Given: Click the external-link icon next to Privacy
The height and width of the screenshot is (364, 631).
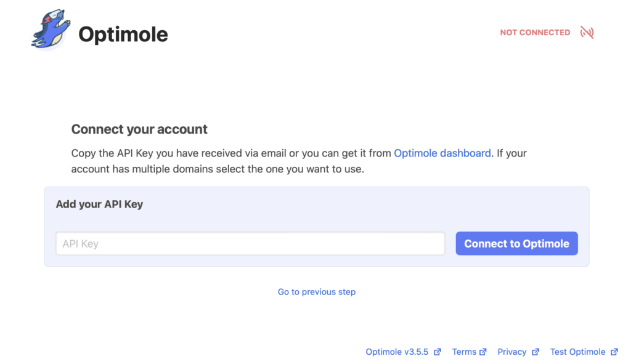Looking at the screenshot, I should (535, 352).
